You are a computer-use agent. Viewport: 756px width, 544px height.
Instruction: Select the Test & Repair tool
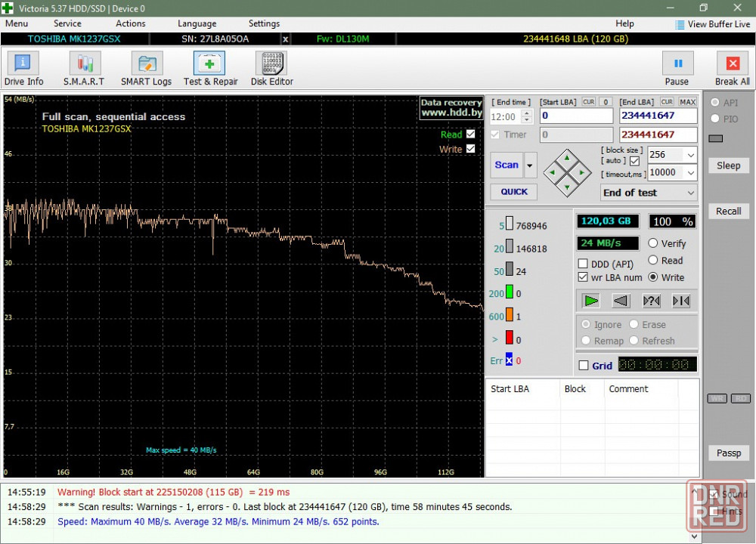click(x=210, y=69)
